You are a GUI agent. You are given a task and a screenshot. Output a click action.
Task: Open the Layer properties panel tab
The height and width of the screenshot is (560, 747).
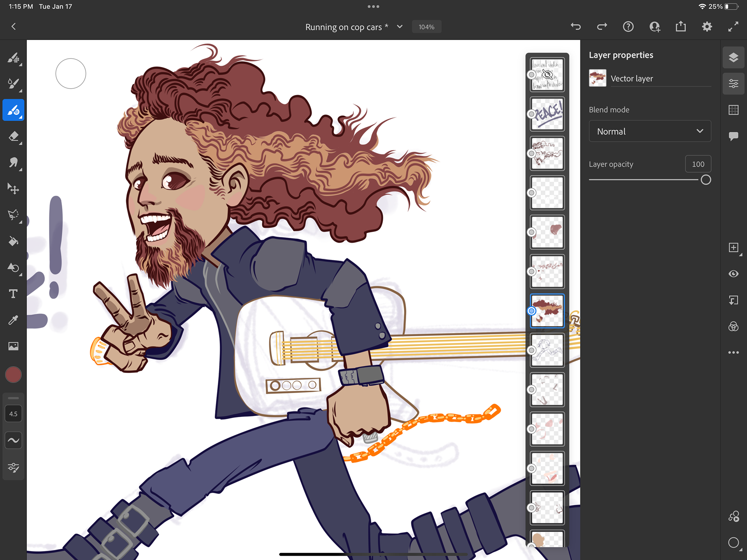(x=733, y=84)
